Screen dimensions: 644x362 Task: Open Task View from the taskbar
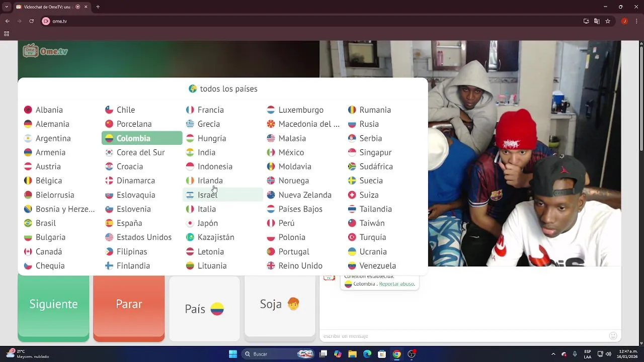click(x=324, y=354)
